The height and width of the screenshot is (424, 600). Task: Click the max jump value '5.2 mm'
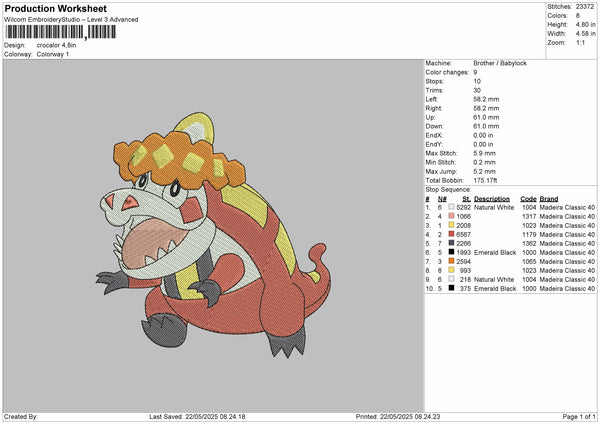(x=484, y=171)
